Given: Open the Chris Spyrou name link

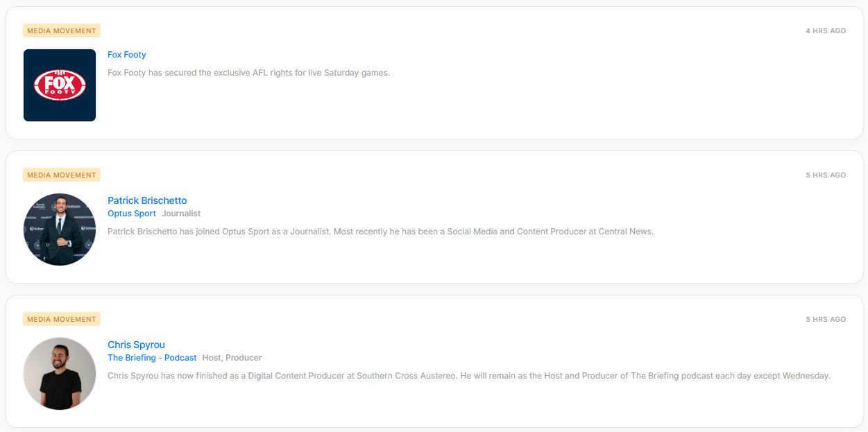Looking at the screenshot, I should 136,345.
